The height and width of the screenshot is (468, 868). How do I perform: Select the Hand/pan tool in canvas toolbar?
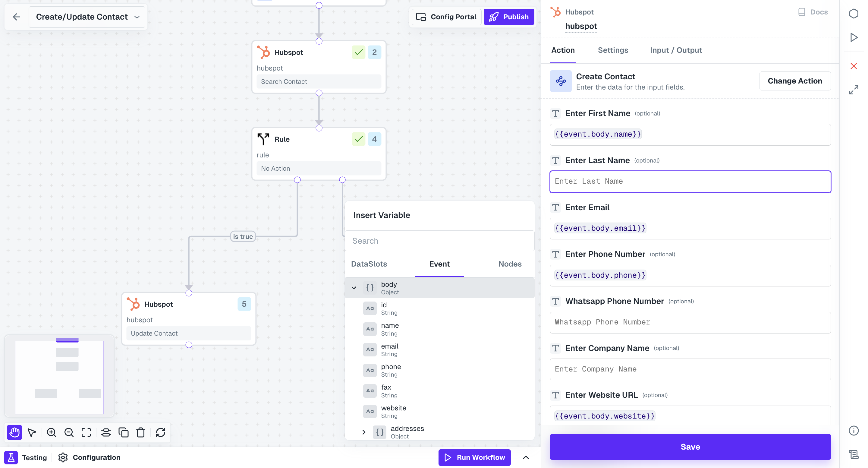point(14,432)
